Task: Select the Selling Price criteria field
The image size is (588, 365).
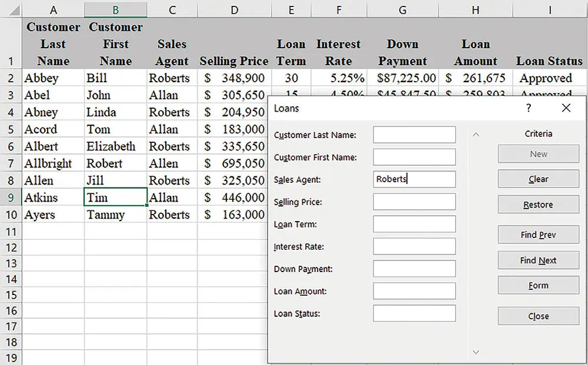Action: (x=414, y=202)
